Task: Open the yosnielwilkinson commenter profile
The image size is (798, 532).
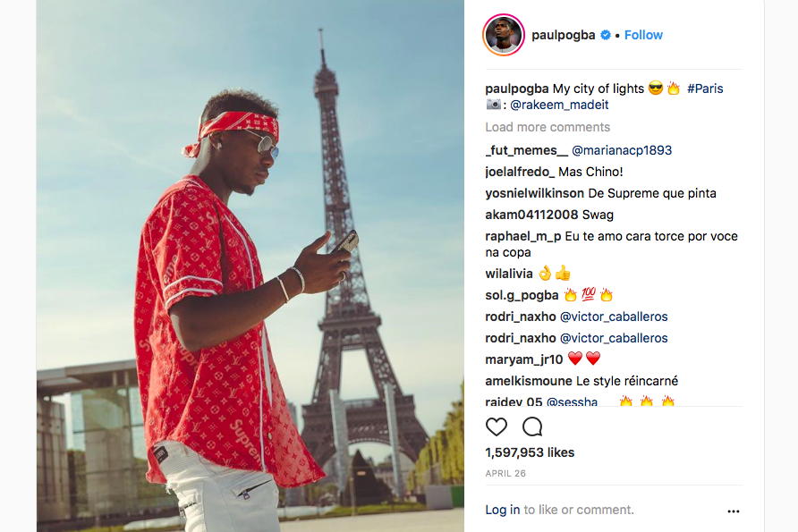Action: point(534,193)
